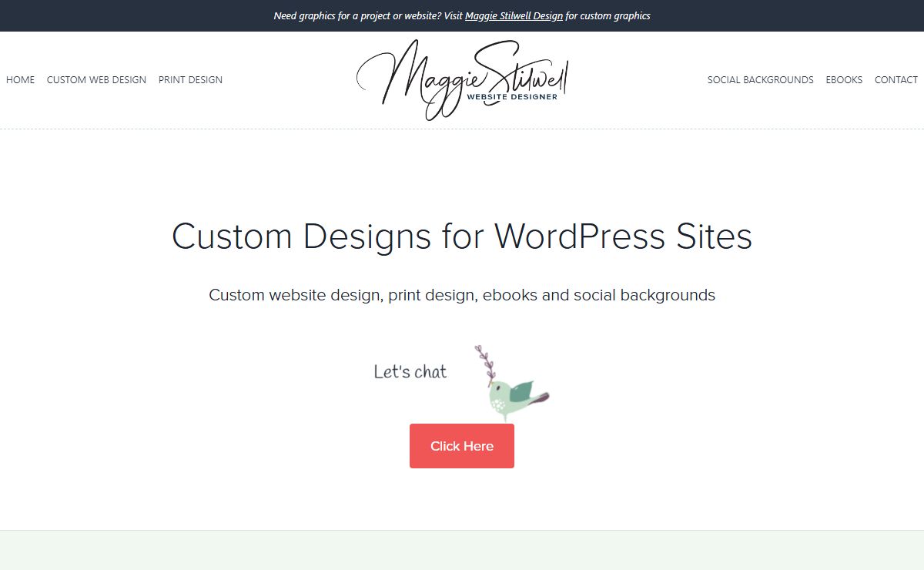Screen dimensions: 924x570
Task: Open the HOME menu item
Action: coord(20,79)
